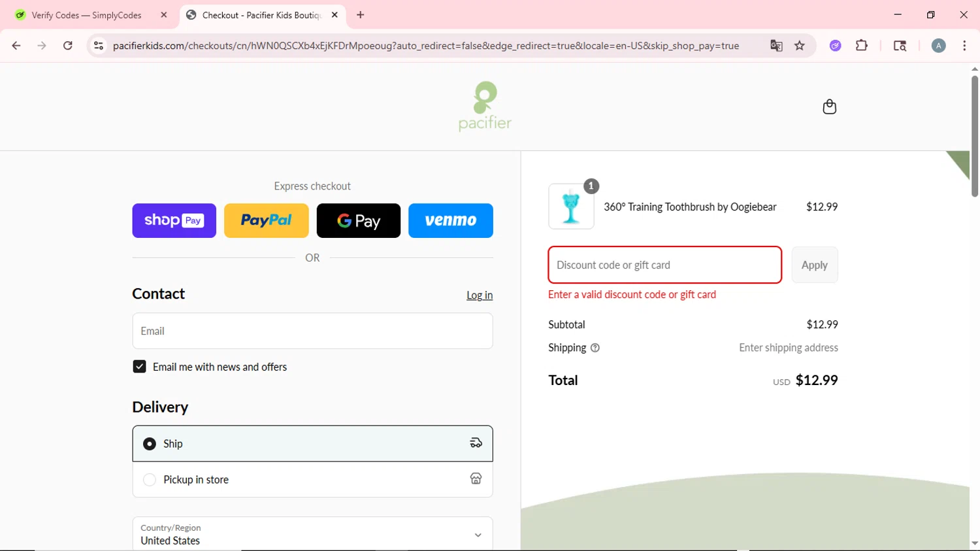Open a new browser tab
The image size is (980, 551).
click(361, 15)
